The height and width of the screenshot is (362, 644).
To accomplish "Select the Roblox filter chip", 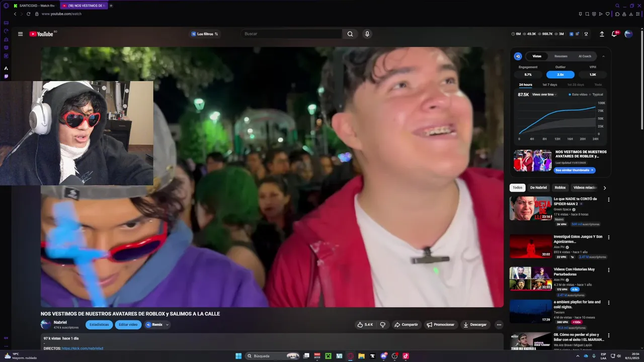I will coord(560,188).
